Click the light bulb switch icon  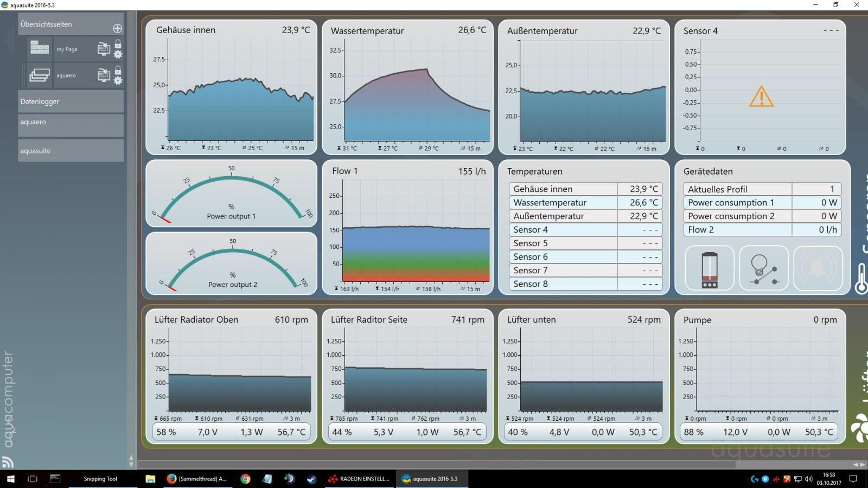click(764, 269)
